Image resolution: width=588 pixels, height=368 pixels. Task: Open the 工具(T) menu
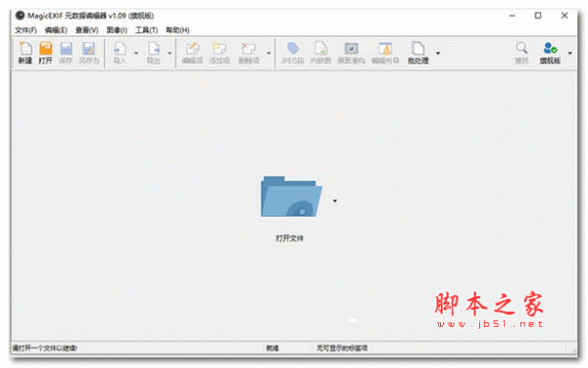tap(146, 30)
